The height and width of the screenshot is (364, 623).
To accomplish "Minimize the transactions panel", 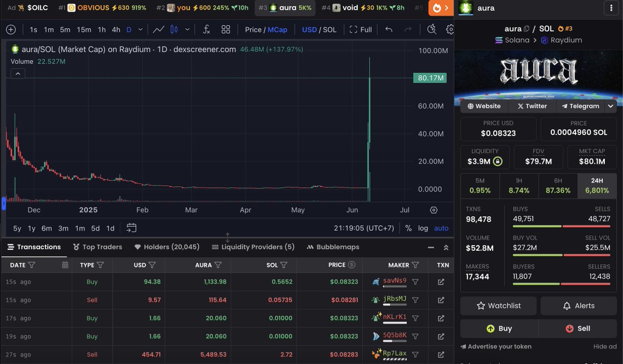I will tap(431, 248).
